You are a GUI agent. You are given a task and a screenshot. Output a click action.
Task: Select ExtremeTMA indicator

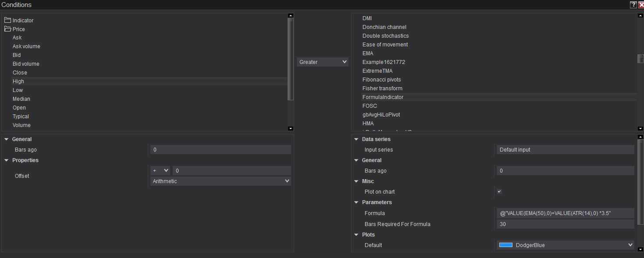(x=377, y=71)
